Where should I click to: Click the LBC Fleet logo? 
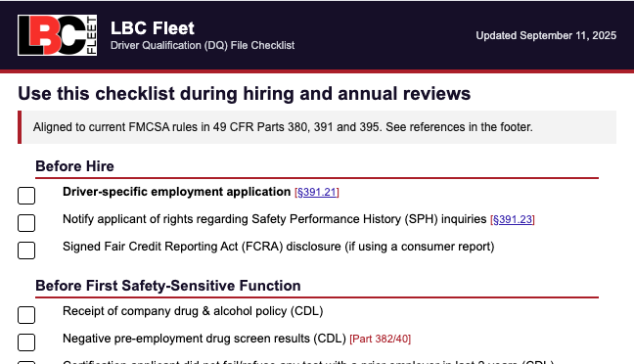[x=57, y=35]
